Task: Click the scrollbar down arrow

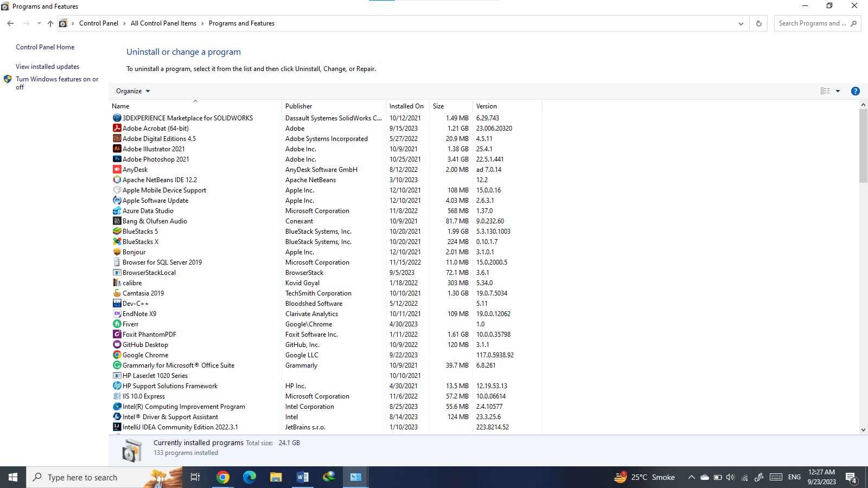Action: [863, 430]
